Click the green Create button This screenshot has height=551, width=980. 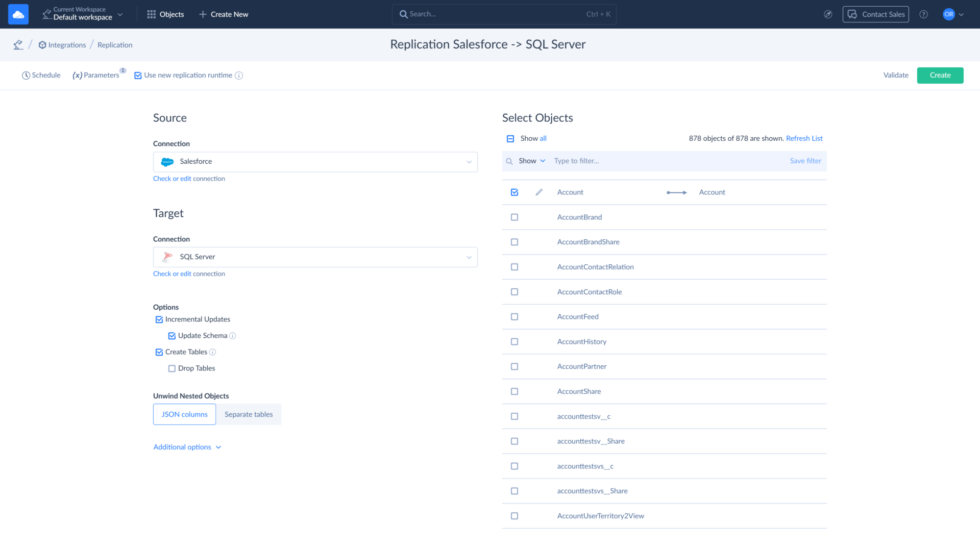coord(940,75)
